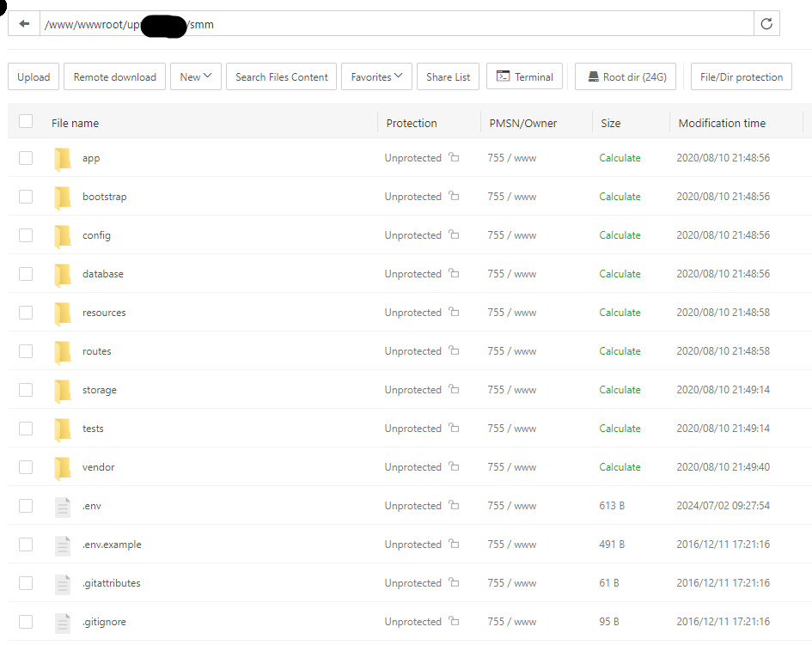Expand the New dropdown menu

[196, 77]
